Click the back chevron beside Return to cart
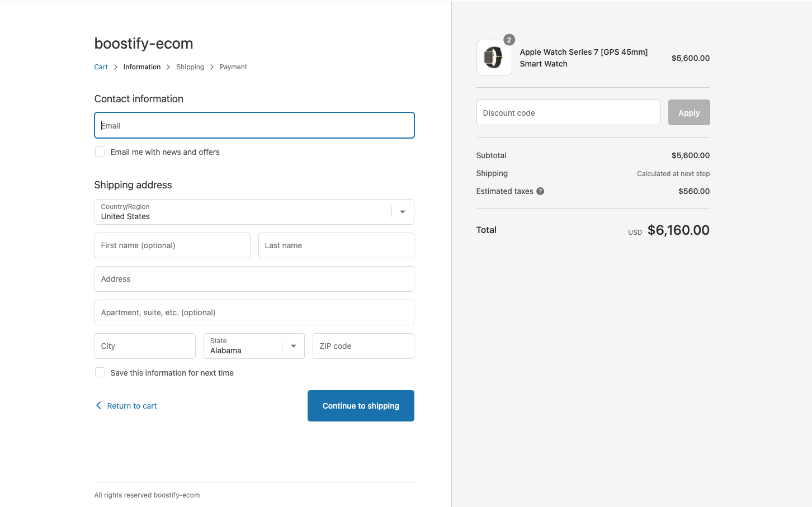The image size is (812, 507). tap(98, 405)
